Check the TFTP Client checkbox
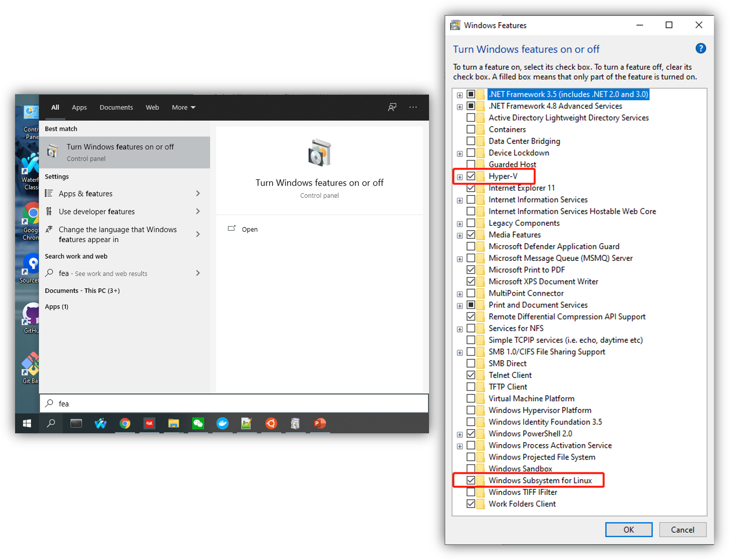The image size is (729, 560). [x=470, y=387]
